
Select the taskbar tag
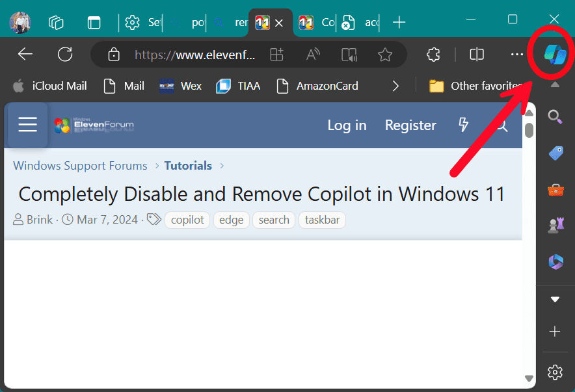click(x=323, y=220)
